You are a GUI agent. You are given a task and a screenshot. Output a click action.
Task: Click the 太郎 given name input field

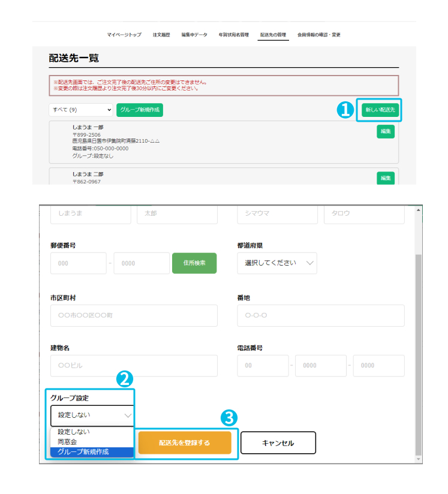177,214
